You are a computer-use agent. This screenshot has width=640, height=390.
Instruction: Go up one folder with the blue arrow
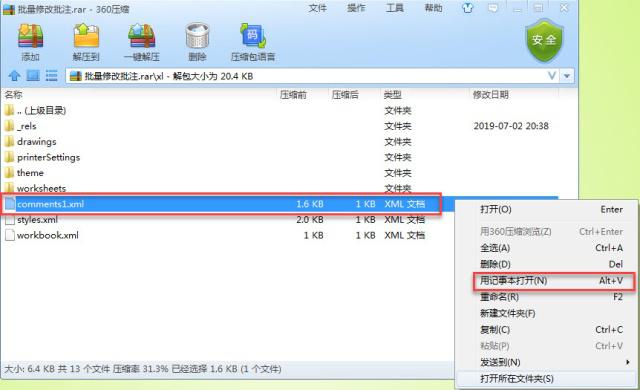pos(14,76)
